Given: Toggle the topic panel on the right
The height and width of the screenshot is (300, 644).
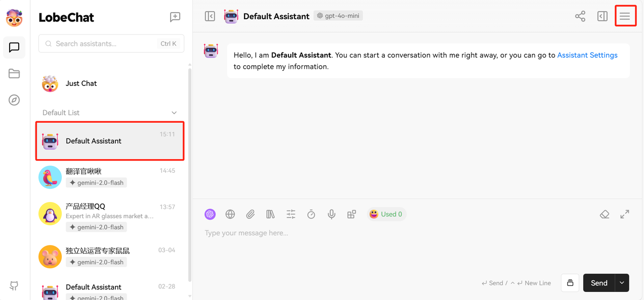Looking at the screenshot, I should pyautogui.click(x=602, y=17).
